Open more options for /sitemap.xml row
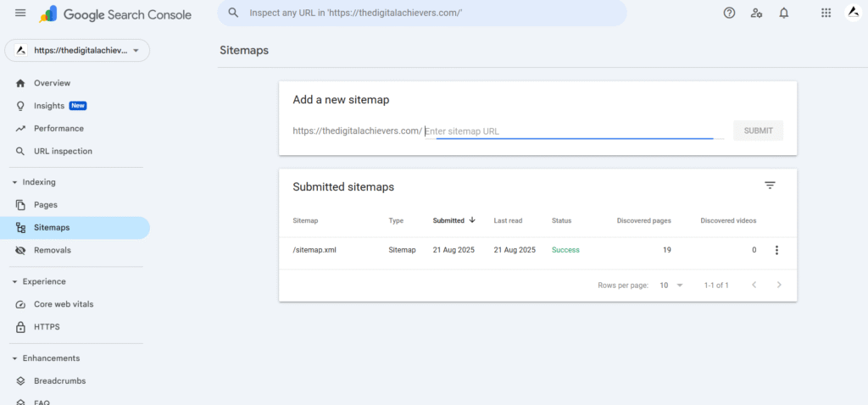 (x=776, y=250)
